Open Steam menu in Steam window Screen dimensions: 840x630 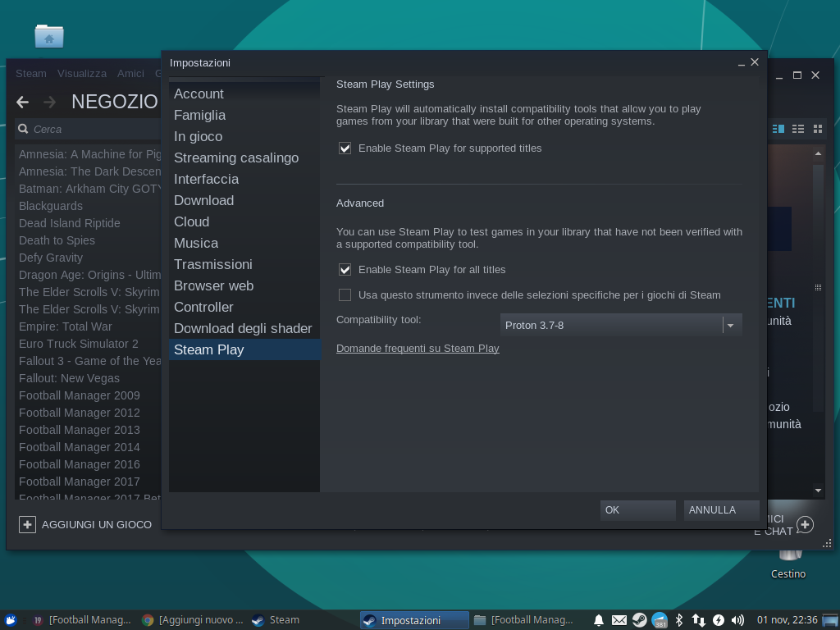click(x=31, y=73)
